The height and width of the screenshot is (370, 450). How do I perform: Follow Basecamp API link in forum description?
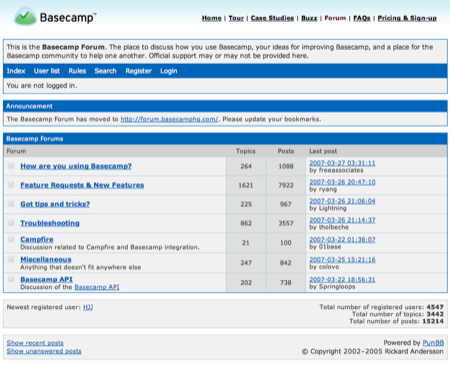click(x=97, y=287)
